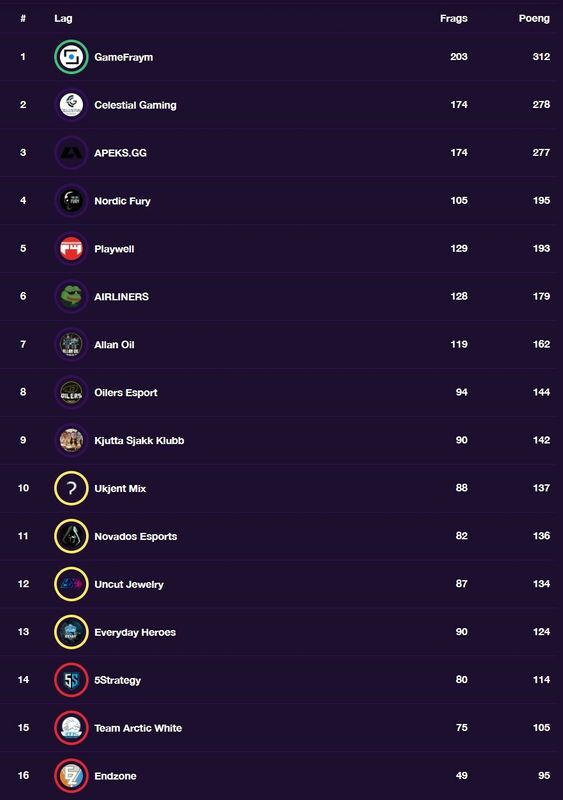Open the red Playwell logo
Viewport: 563px width, 800px height.
click(71, 248)
